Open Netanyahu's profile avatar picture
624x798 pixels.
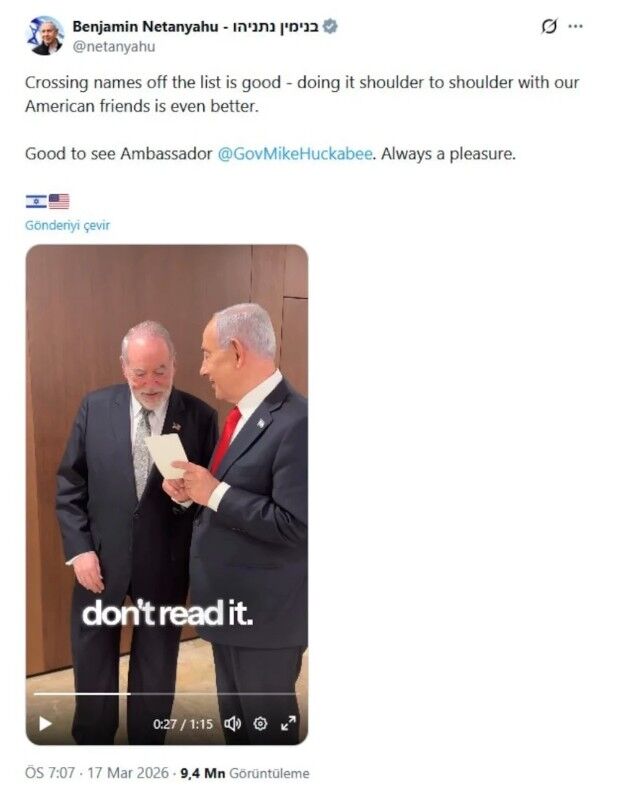point(45,35)
